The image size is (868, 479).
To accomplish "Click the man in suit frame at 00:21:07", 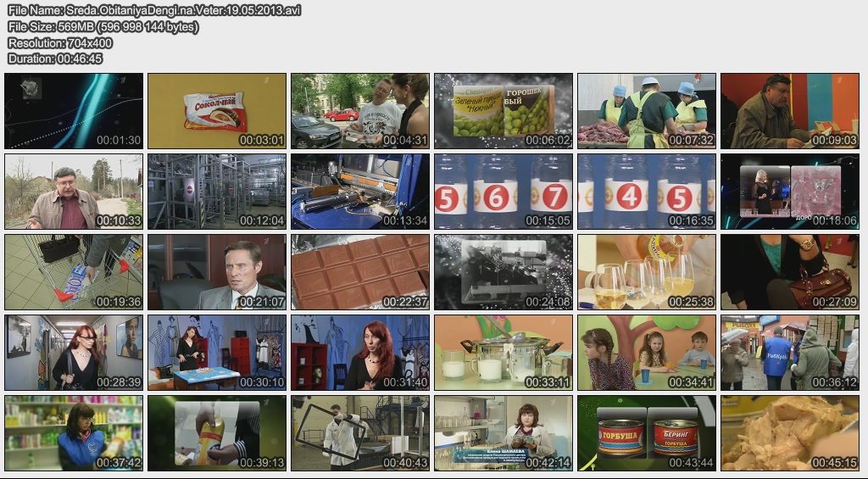I will point(216,272).
